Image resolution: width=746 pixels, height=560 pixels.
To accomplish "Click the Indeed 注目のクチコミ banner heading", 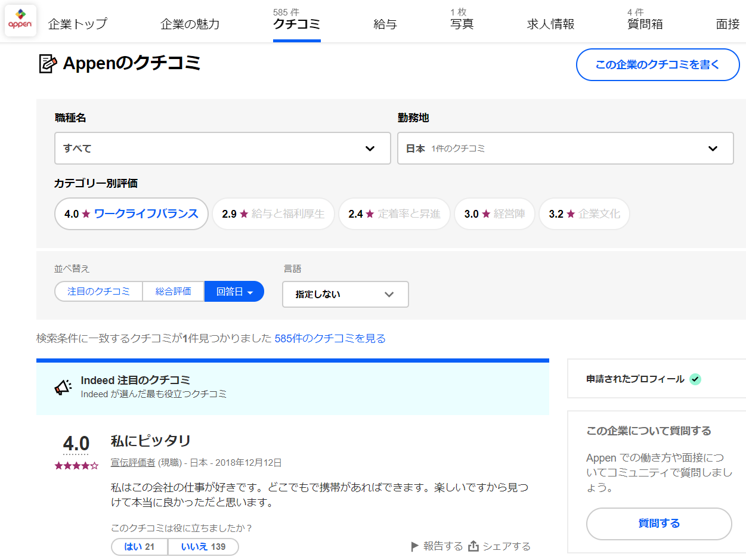I will coord(135,380).
